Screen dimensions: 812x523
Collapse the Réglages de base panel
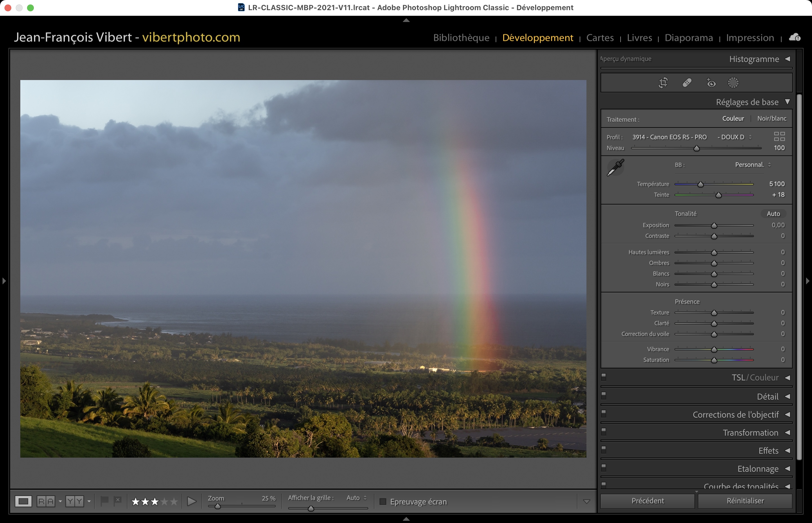(787, 102)
